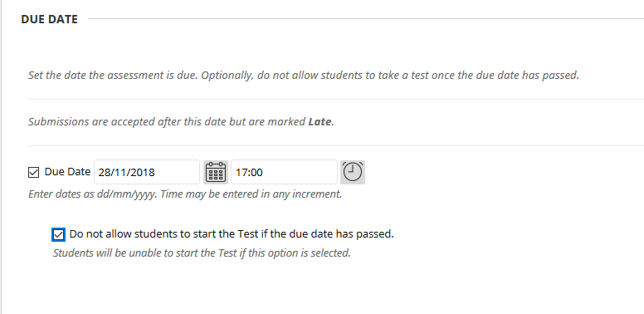This screenshot has width=644, height=314.
Task: Click the 'Due Date' checkbox label
Action: tap(67, 172)
